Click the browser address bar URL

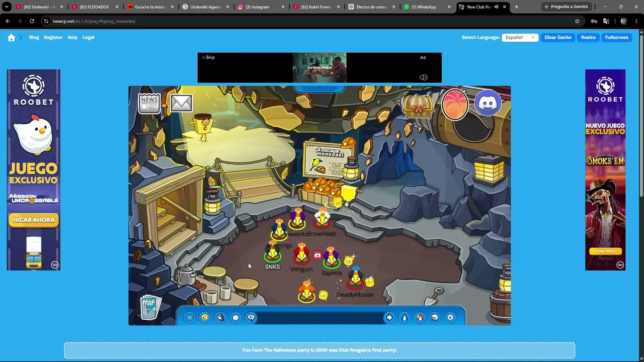94,21
